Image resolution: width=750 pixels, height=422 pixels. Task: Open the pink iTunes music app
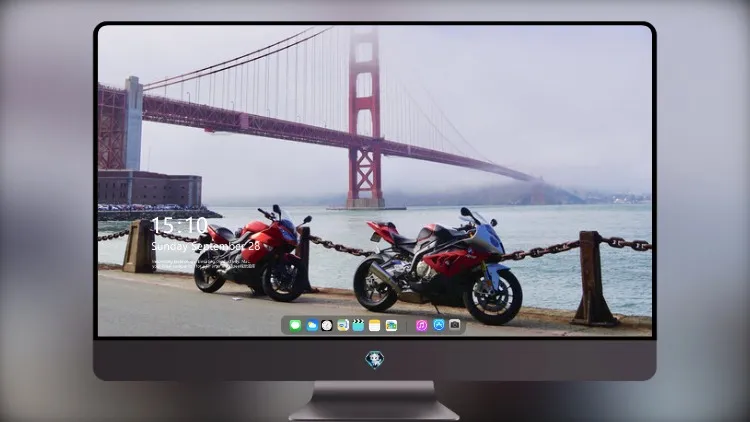[421, 326]
